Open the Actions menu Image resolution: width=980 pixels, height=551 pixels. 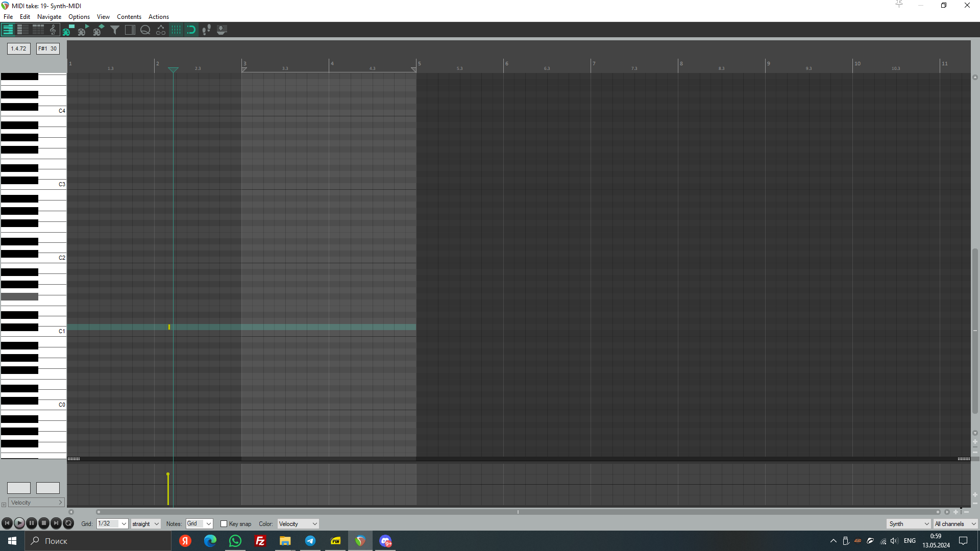click(x=159, y=17)
